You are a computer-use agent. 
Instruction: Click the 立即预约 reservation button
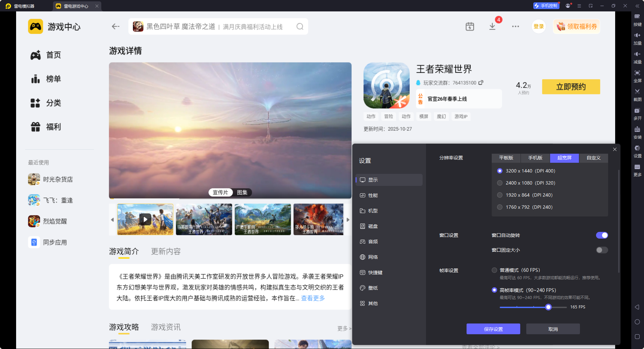(571, 87)
